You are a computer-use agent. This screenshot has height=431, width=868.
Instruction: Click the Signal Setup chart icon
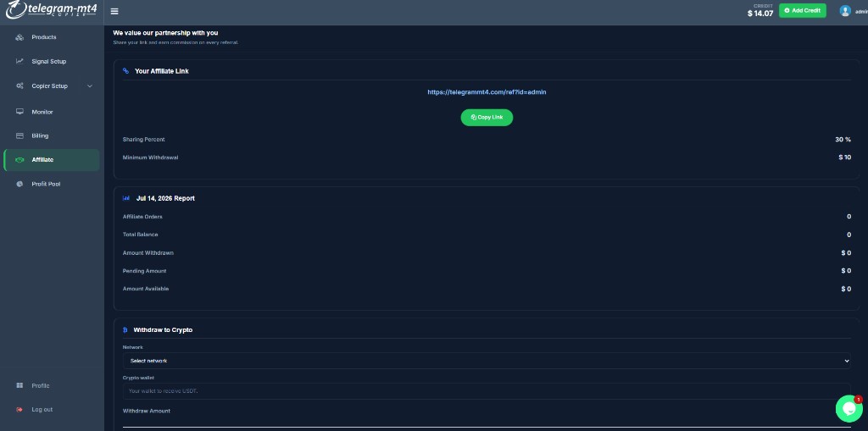click(20, 62)
